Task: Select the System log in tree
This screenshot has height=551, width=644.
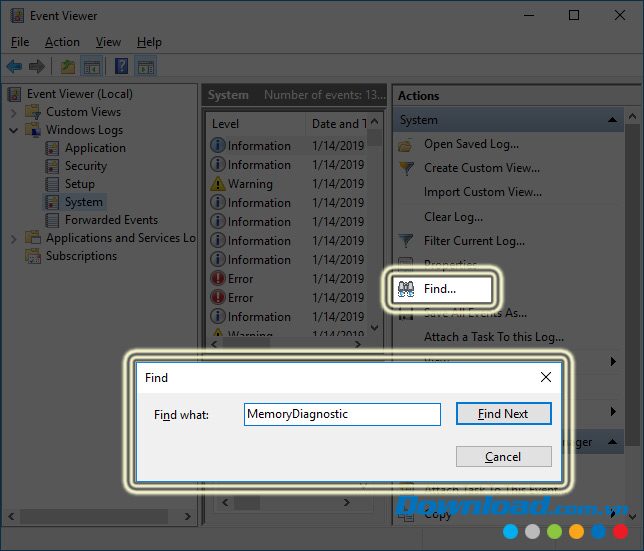Action: (84, 202)
